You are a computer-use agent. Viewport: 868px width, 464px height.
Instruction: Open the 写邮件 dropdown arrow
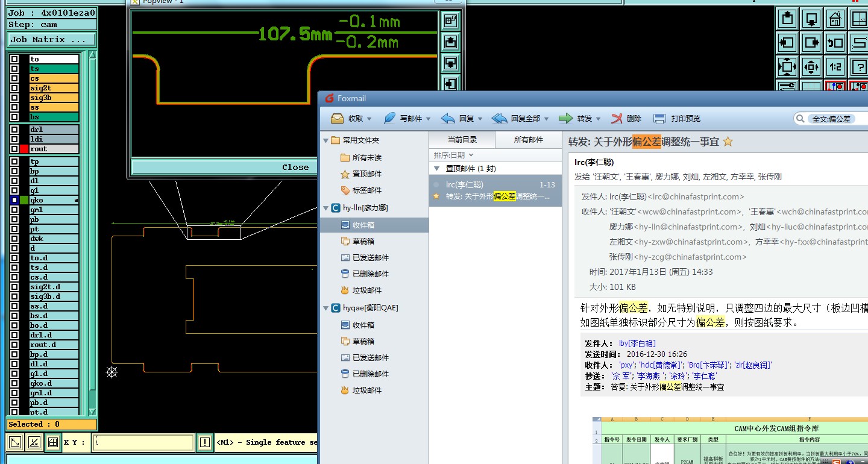[428, 119]
